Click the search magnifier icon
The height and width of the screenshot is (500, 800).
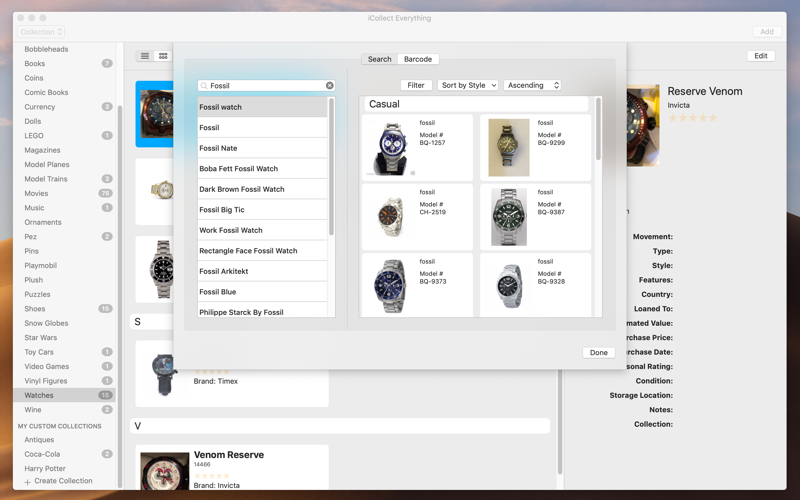coord(204,86)
